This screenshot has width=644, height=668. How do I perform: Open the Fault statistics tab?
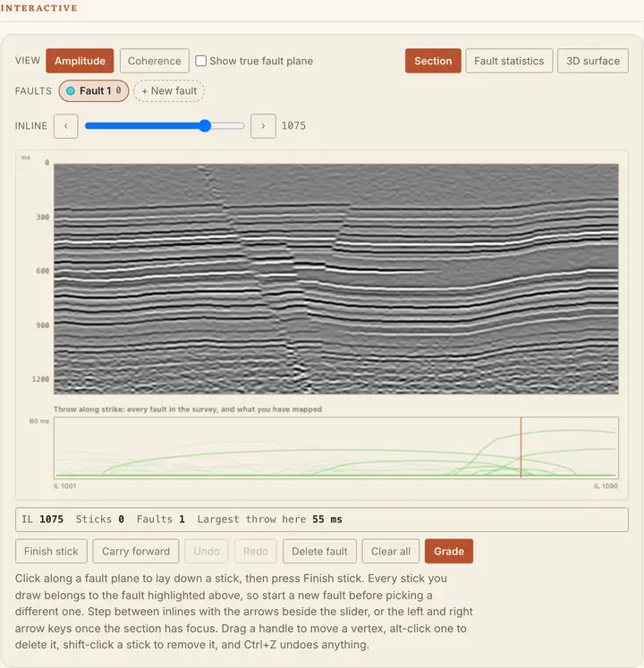pos(509,61)
